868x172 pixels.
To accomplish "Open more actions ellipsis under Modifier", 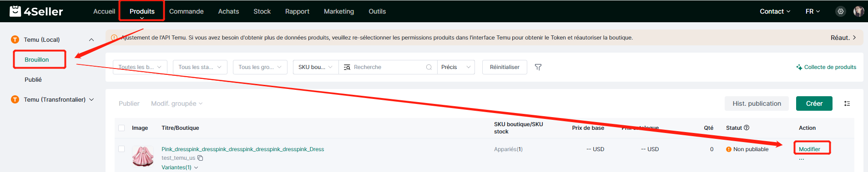I will pos(802,159).
